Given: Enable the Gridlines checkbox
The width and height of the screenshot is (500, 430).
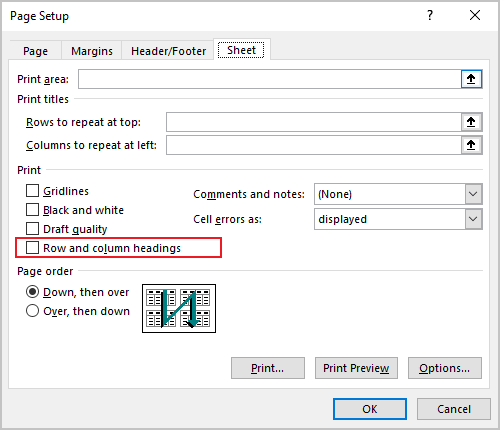Looking at the screenshot, I should (32, 191).
